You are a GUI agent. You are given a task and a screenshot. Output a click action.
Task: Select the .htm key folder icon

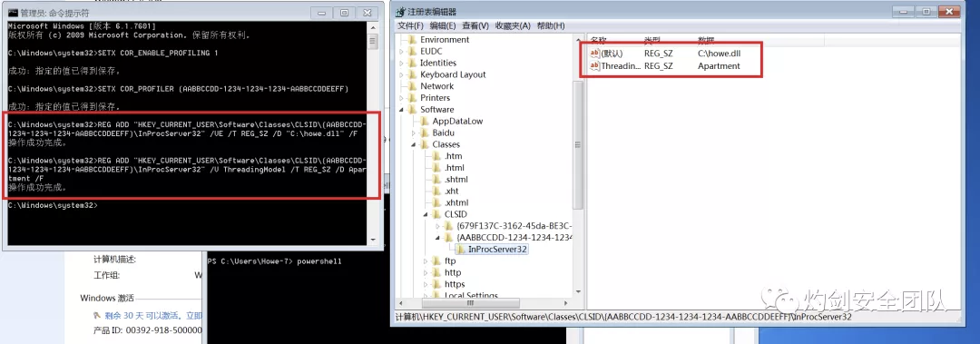click(436, 156)
